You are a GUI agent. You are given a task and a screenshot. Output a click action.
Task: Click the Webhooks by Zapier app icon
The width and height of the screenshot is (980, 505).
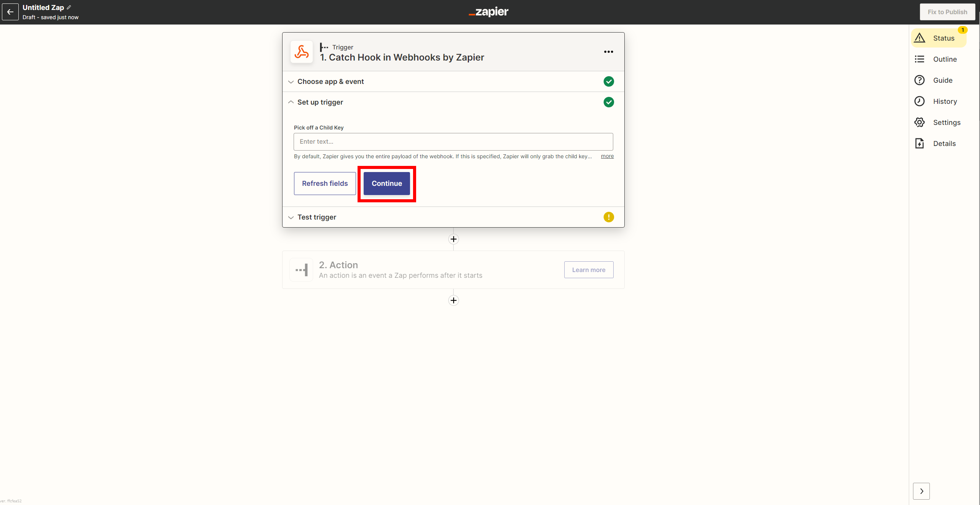pyautogui.click(x=302, y=52)
